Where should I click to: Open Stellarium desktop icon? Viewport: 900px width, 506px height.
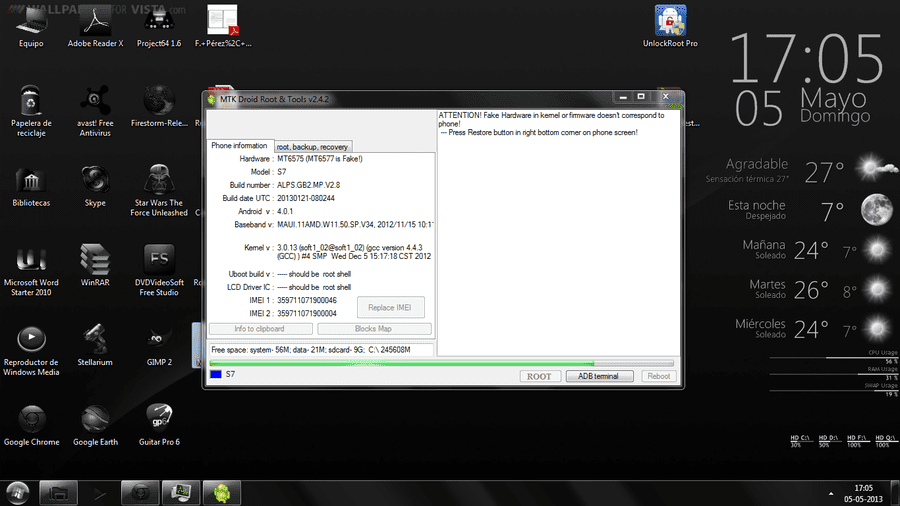tap(95, 345)
